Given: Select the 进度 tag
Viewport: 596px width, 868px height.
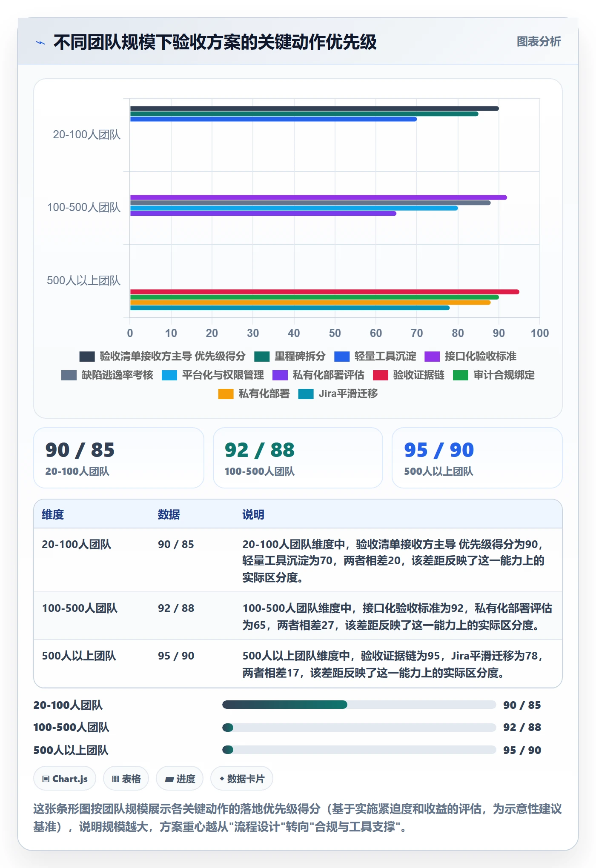Looking at the screenshot, I should 180,779.
